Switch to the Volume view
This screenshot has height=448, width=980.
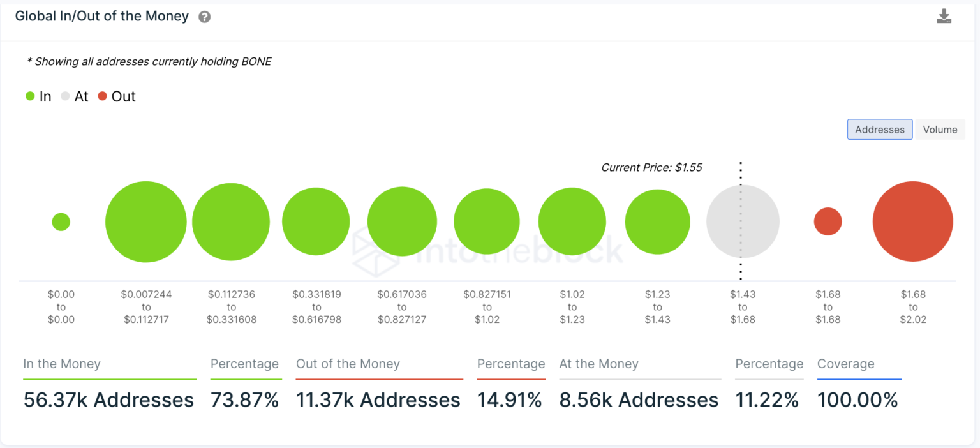pos(940,130)
